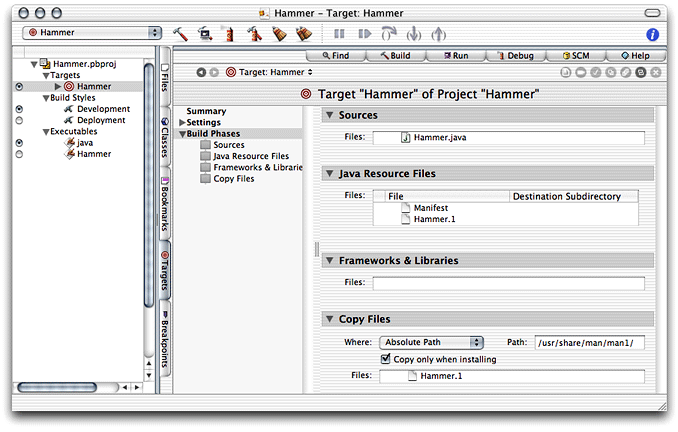678x432 pixels.
Task: Select the Hammer executable radio button
Action: (x=19, y=154)
